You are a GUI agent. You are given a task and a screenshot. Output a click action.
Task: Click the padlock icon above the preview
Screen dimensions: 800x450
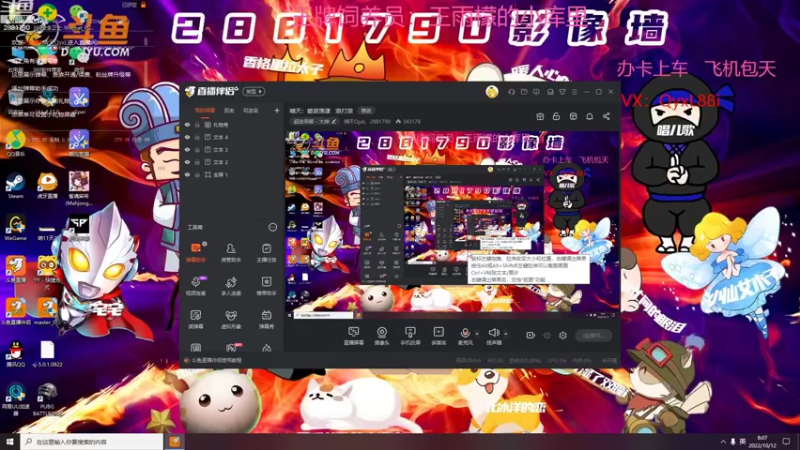(x=556, y=116)
